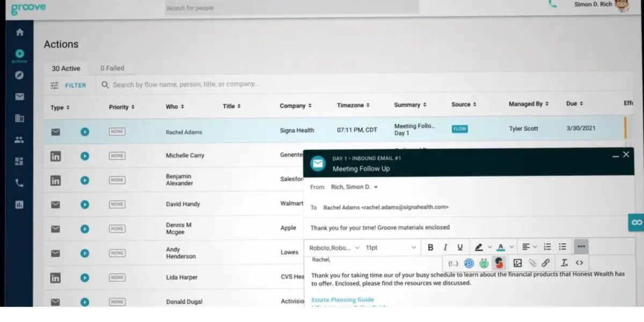
Task: Click the blue spiral icon in the editor toolbar
Action: pos(469,263)
